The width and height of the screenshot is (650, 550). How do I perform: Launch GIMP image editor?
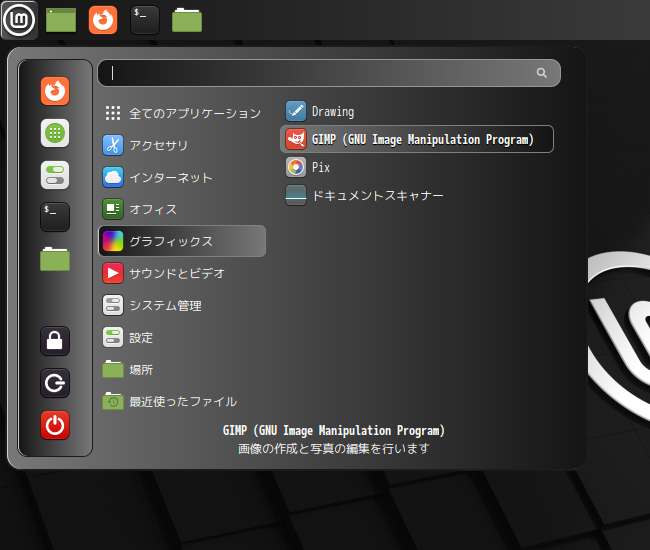[x=417, y=139]
